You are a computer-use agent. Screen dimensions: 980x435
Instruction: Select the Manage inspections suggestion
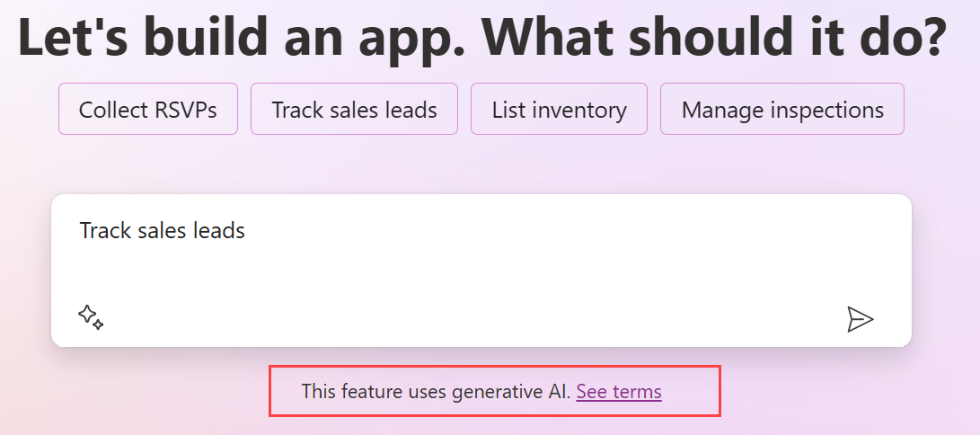coord(781,110)
